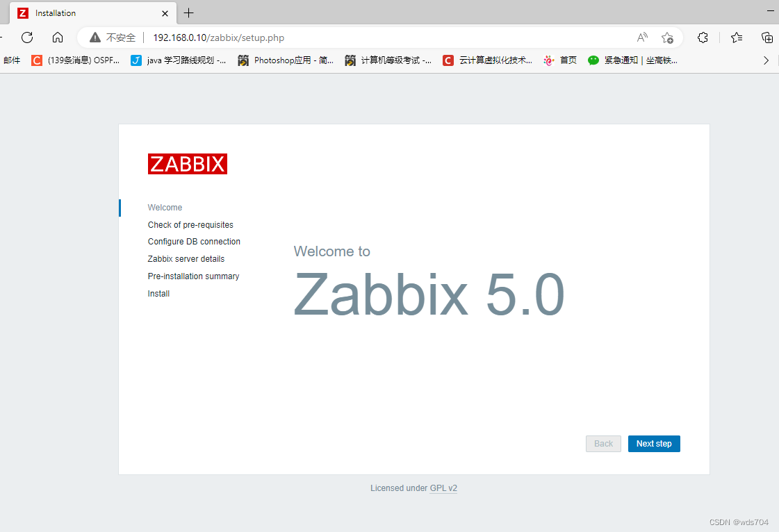Click the 不安全 security label

(121, 38)
